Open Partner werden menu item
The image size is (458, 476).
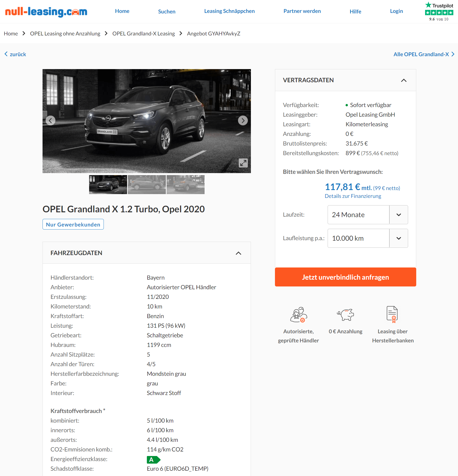tap(302, 11)
